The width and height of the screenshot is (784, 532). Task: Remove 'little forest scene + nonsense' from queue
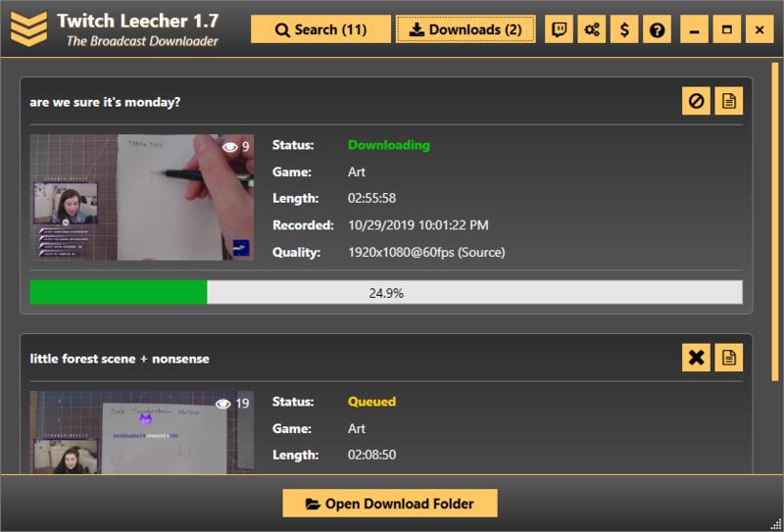tap(696, 358)
